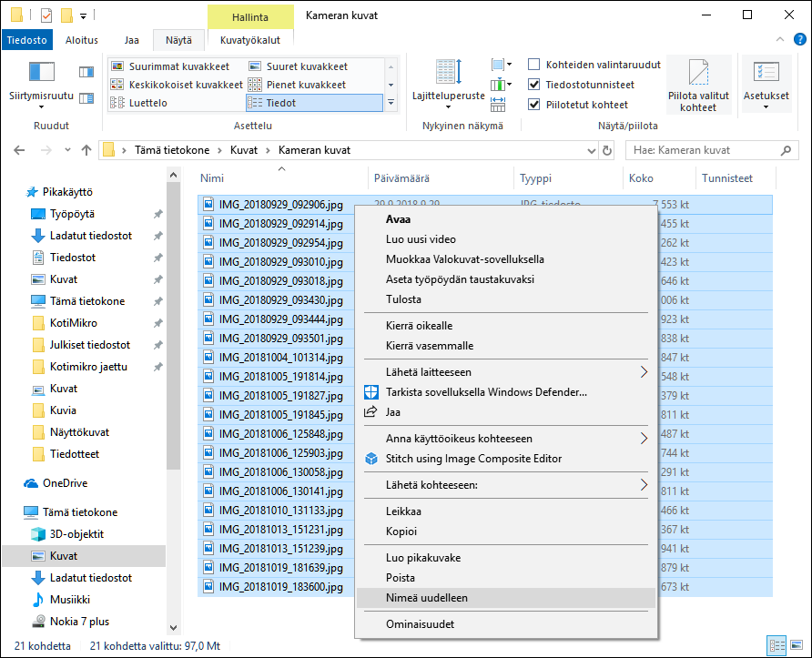Image resolution: width=812 pixels, height=658 pixels.
Task: Click the Nimi column header
Action: pos(212,178)
